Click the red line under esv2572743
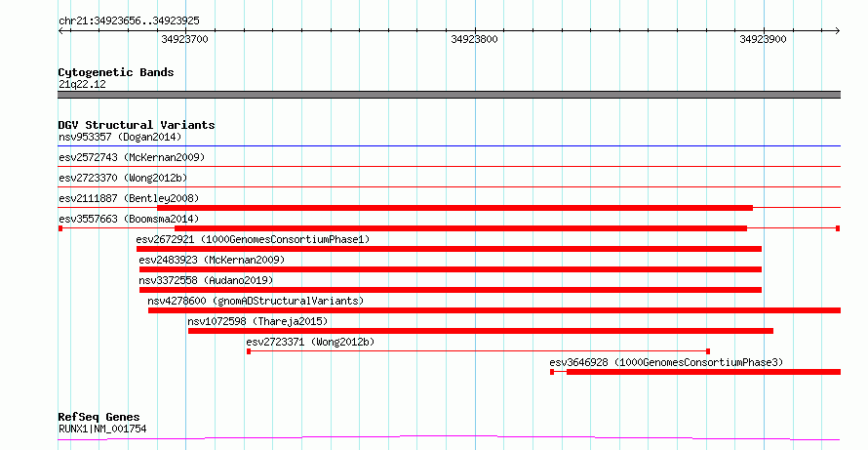Viewport: 868px width, 450px height. coord(449,166)
